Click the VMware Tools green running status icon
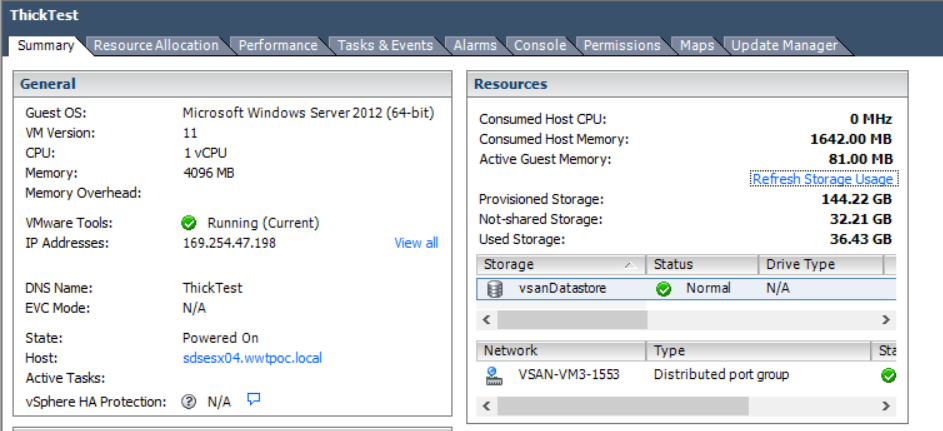 [189, 223]
